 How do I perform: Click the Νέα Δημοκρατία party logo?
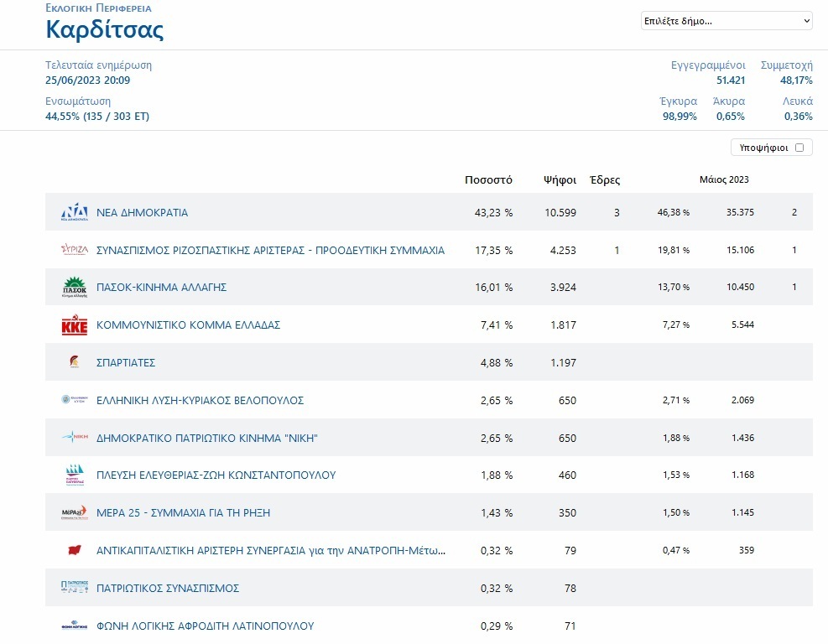75,211
